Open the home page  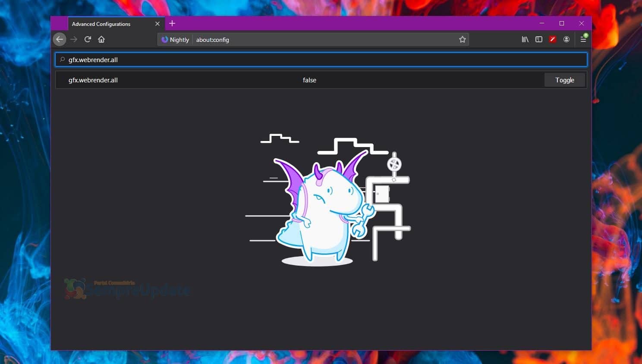pos(101,39)
